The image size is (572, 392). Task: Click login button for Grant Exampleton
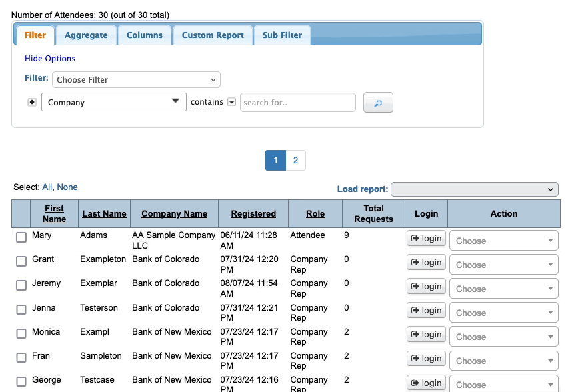(x=426, y=263)
